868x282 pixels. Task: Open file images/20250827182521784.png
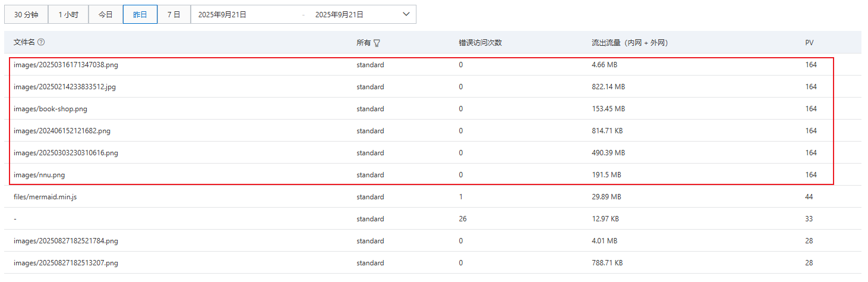(x=66, y=241)
